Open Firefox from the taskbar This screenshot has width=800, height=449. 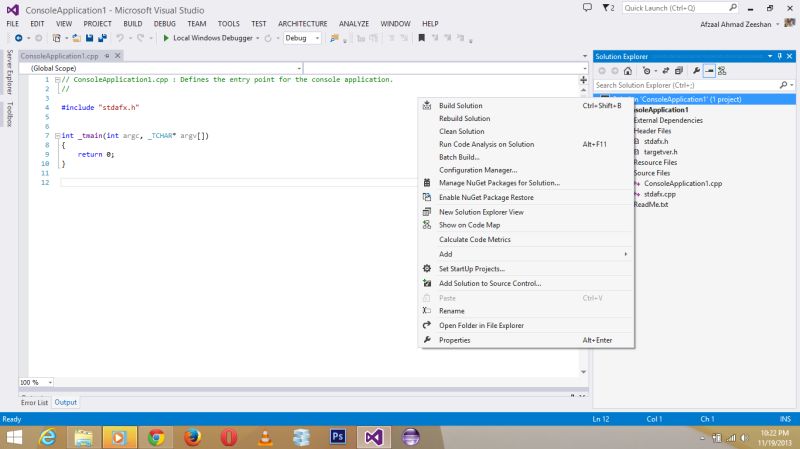[x=192, y=437]
